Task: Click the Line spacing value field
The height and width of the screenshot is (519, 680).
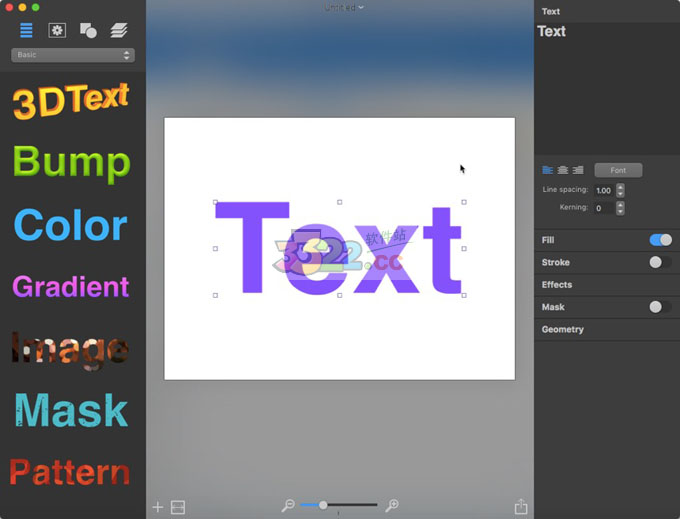Action: tap(604, 190)
